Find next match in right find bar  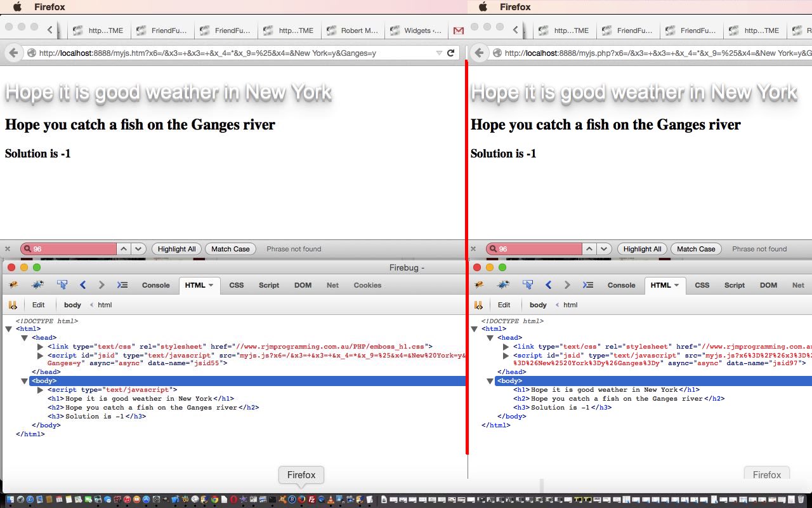pos(604,249)
